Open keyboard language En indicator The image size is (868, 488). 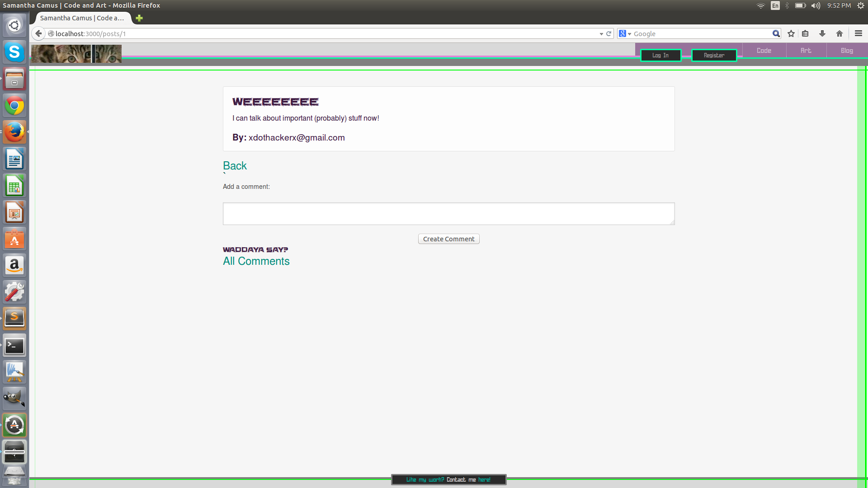pos(775,5)
